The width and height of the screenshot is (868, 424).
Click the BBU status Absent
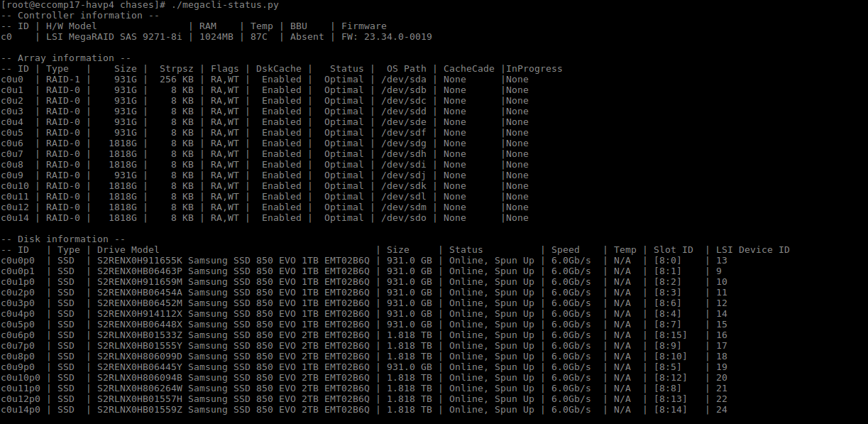(x=307, y=37)
